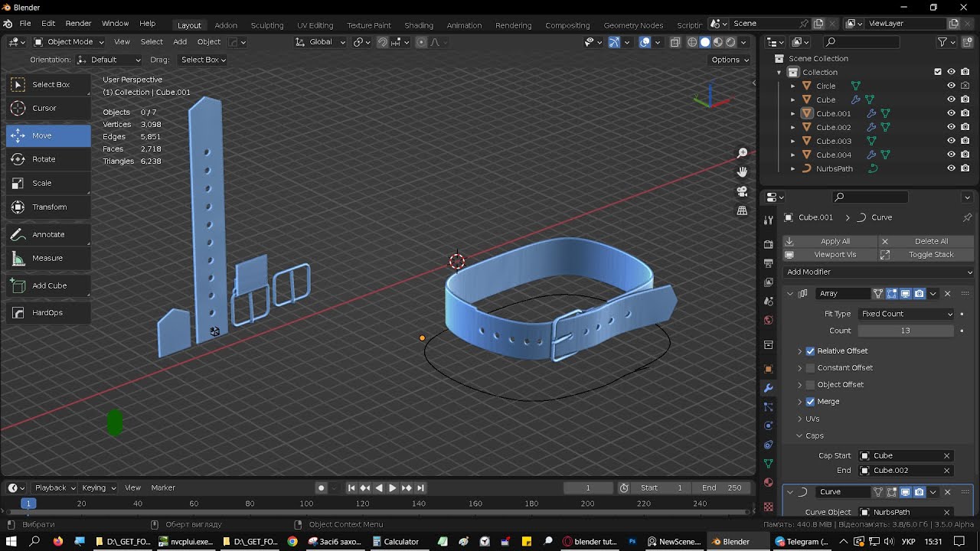Activate the Rotate tool
Image resolution: width=980 pixels, height=551 pixels.
tap(48, 159)
